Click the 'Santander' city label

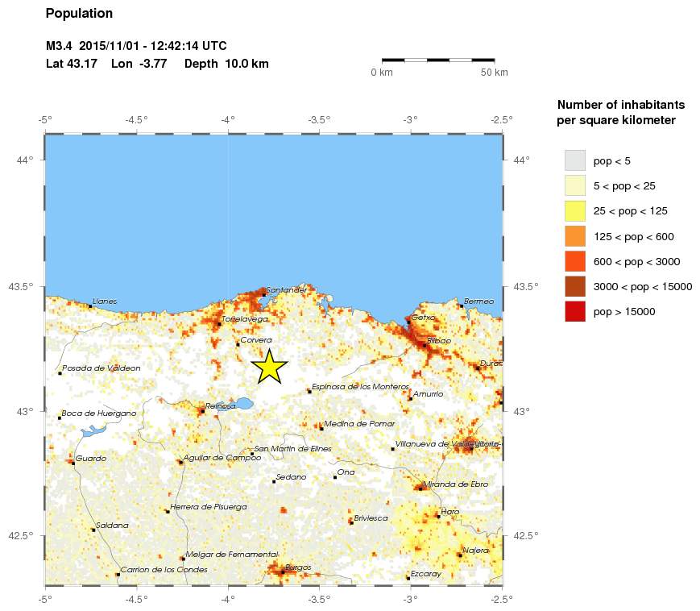[287, 290]
